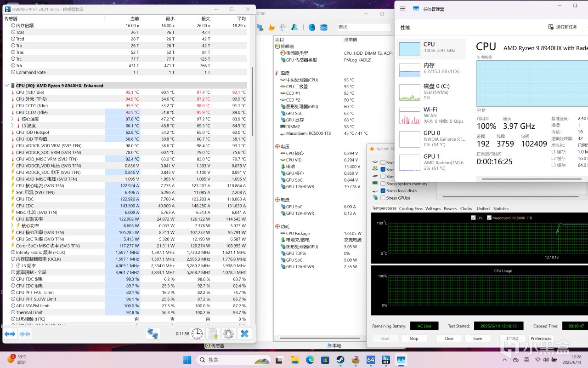
Task: Click the network computers icon in HWiNFO
Action: [153, 333]
